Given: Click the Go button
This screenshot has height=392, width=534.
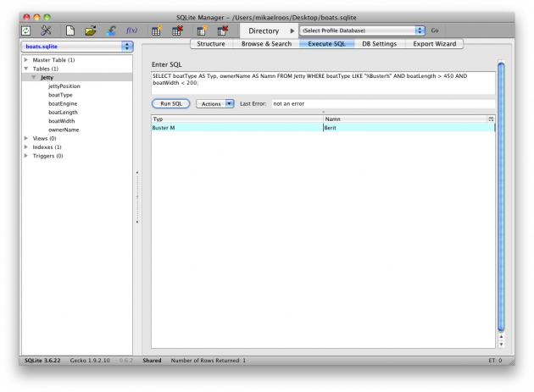Looking at the screenshot, I should point(435,30).
